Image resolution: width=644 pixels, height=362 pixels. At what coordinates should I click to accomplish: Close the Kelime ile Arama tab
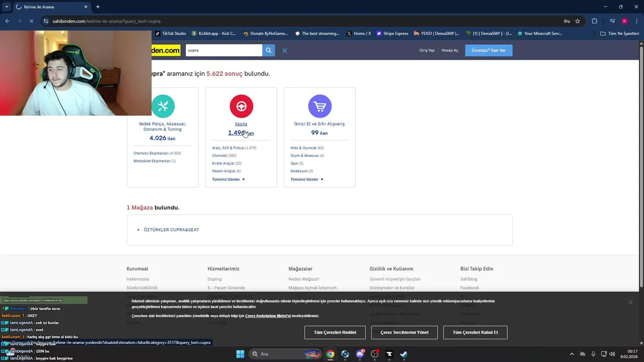(86, 7)
